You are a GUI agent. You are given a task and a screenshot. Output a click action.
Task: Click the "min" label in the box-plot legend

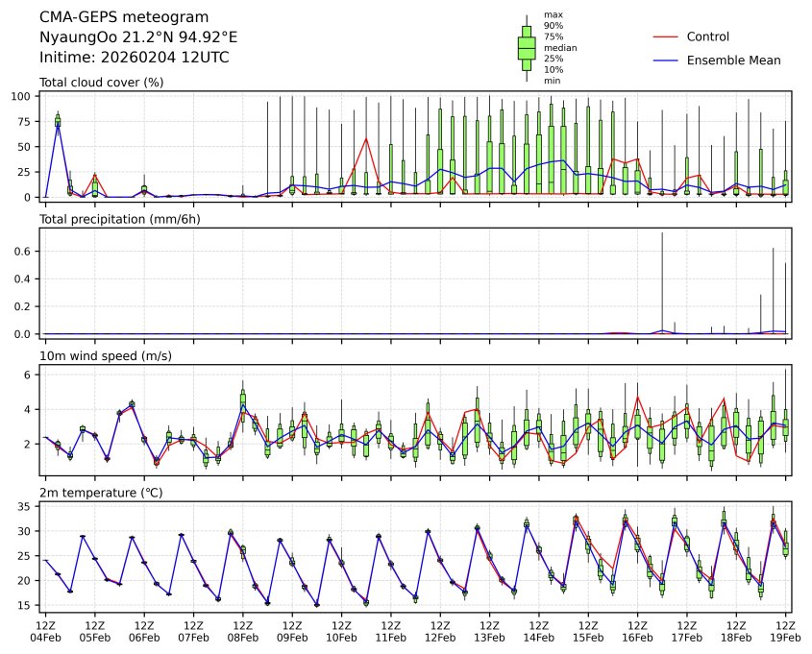pos(552,81)
